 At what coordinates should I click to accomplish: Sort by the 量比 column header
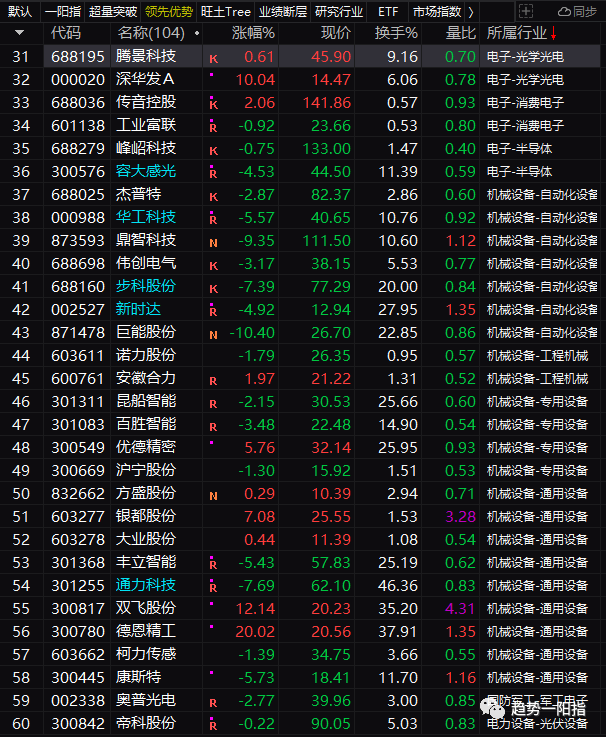pos(461,33)
